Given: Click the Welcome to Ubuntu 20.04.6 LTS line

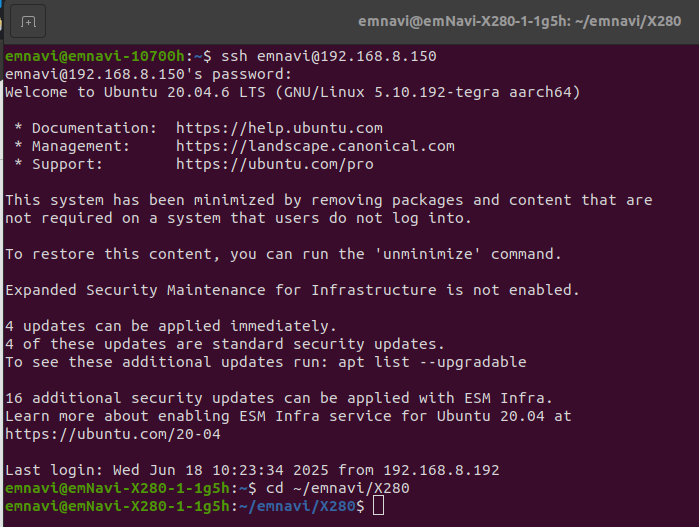Looking at the screenshot, I should pyautogui.click(x=292, y=92).
